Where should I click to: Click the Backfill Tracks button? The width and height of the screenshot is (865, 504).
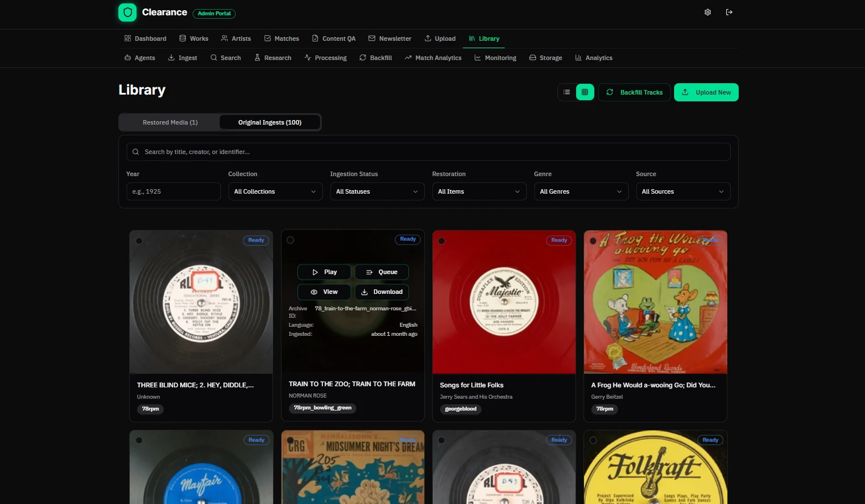pyautogui.click(x=634, y=92)
